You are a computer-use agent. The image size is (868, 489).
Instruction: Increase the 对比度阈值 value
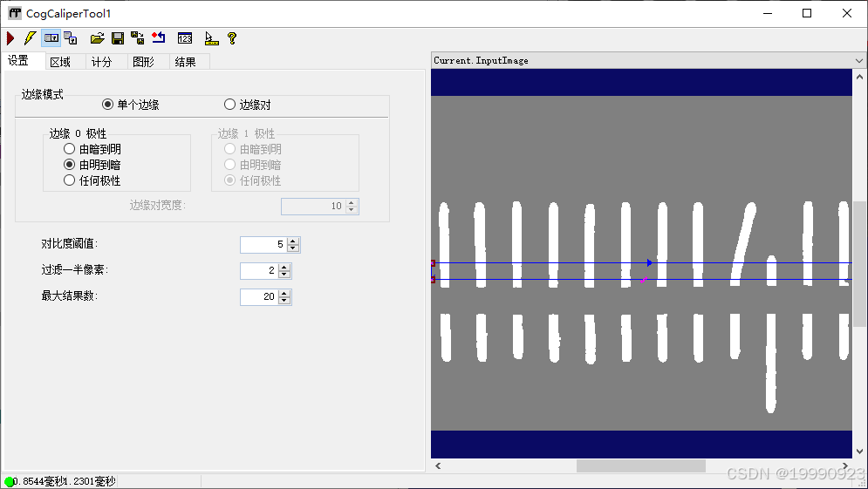click(x=293, y=241)
